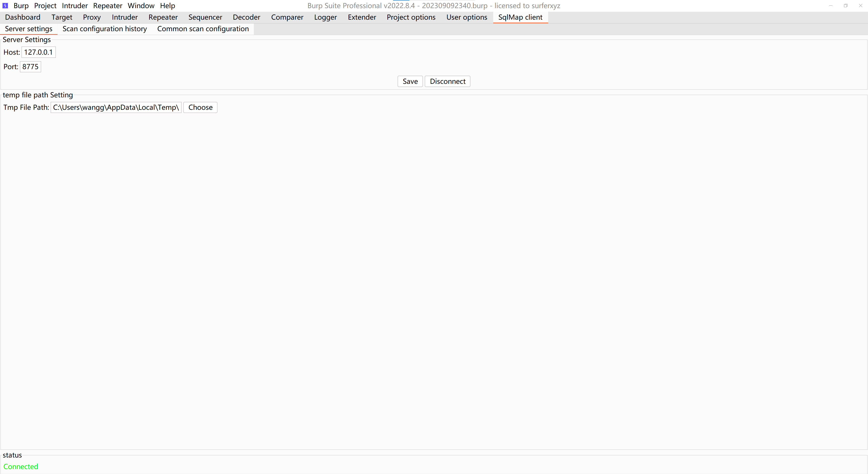Click the Host input field
Screen dimensions: 868x474
(38, 52)
